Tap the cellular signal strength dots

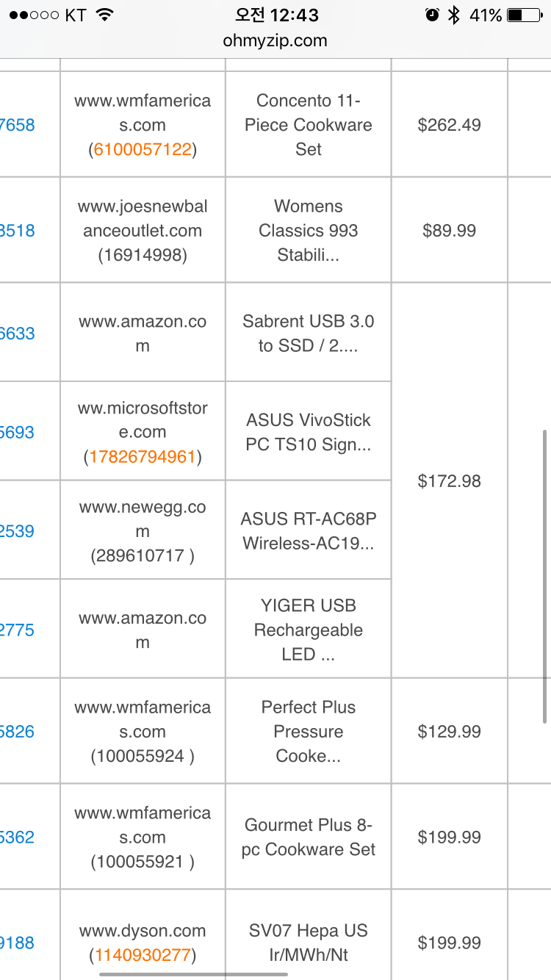click(x=33, y=15)
